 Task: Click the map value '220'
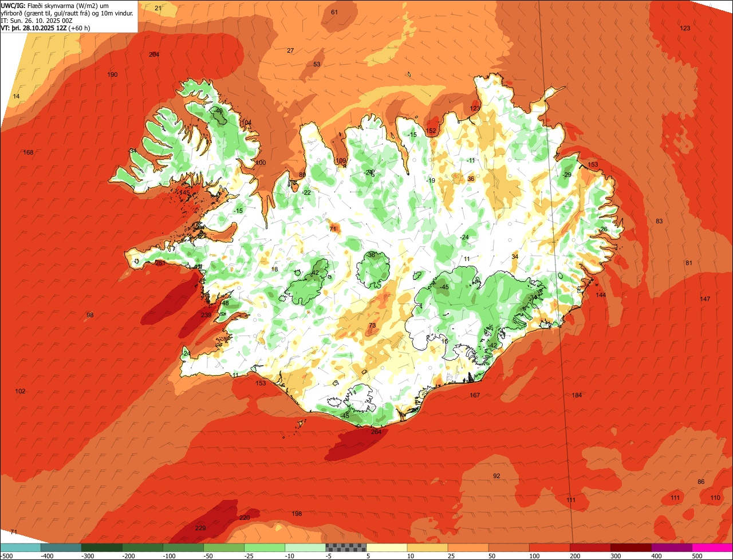click(x=245, y=518)
